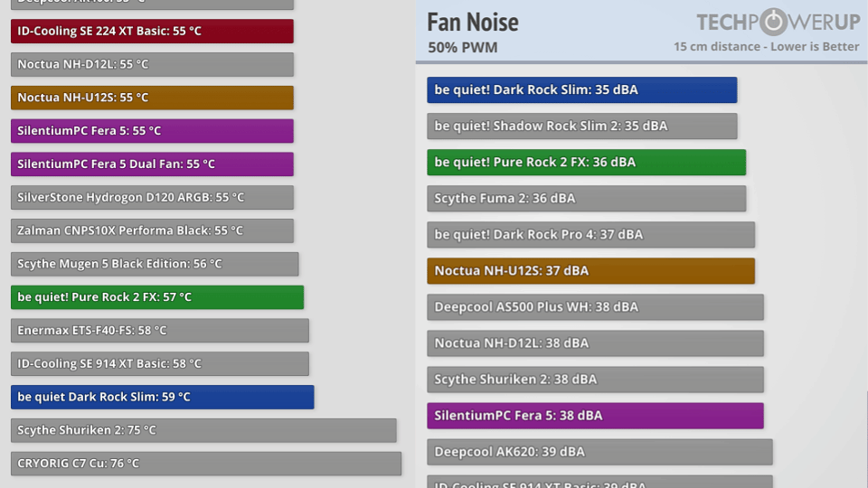The width and height of the screenshot is (868, 488).
Task: Click the Fan Noise chart title
Action: (x=473, y=22)
